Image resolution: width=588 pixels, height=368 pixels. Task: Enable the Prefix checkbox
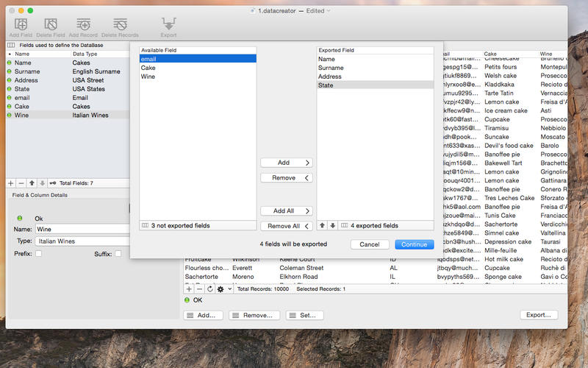click(38, 254)
